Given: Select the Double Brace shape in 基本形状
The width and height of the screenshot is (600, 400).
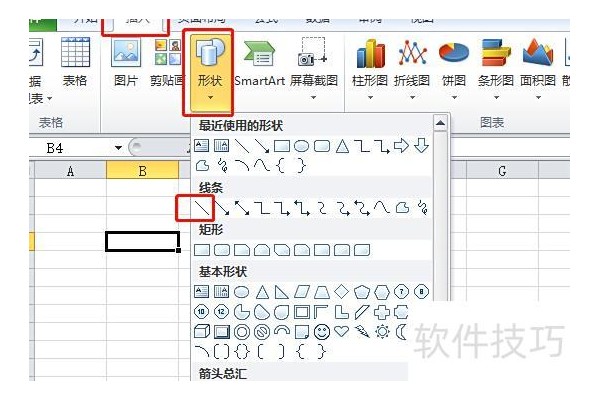Looking at the screenshot, I should 242,351.
